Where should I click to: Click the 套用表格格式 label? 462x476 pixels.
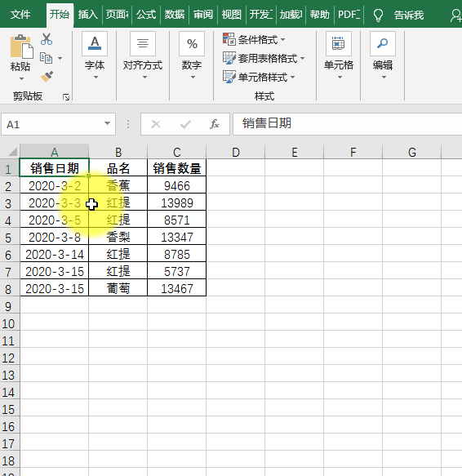pyautogui.click(x=268, y=58)
